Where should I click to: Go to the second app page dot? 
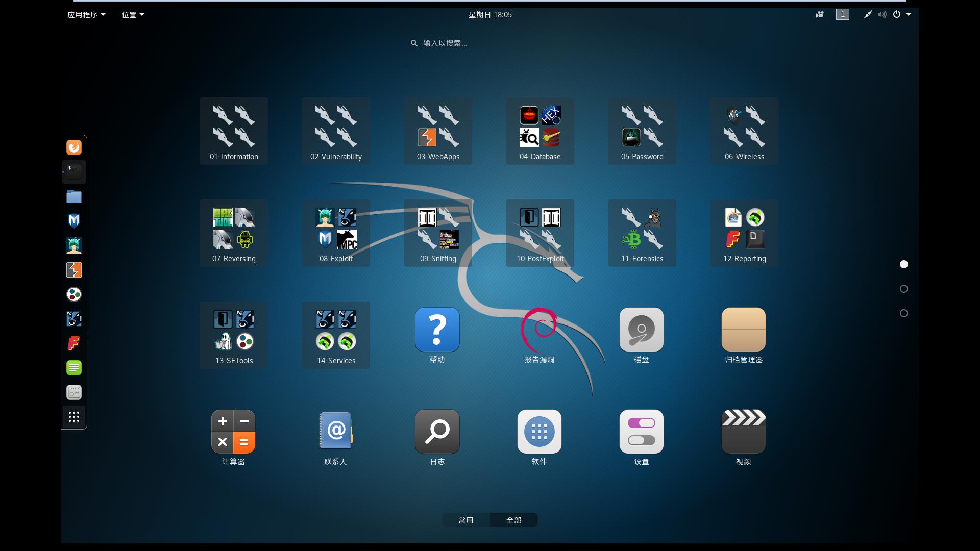pos(904,289)
